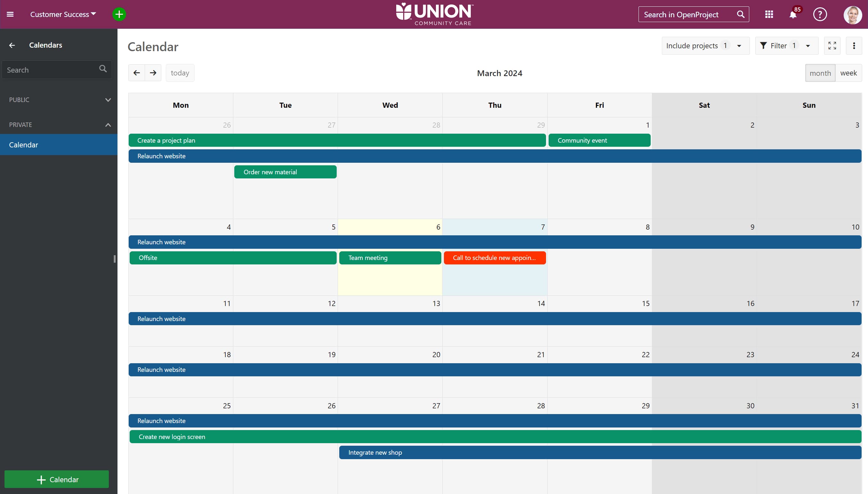Open the Customer Success project selector
868x494 pixels.
tap(63, 14)
